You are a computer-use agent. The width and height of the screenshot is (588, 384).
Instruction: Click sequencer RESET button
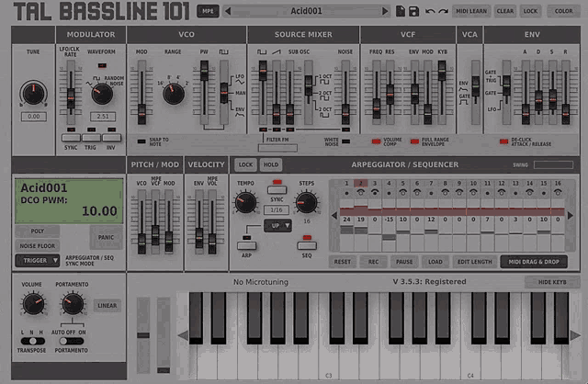[x=342, y=262]
